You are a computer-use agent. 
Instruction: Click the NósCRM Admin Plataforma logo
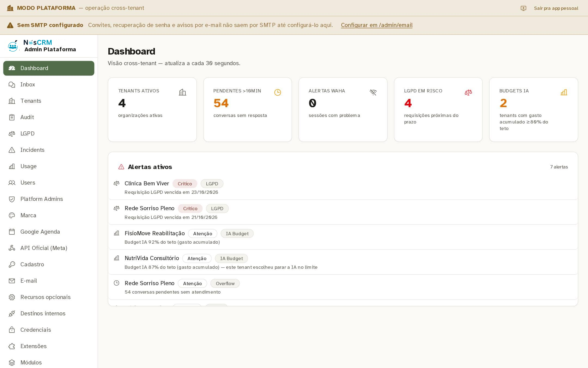tap(42, 46)
